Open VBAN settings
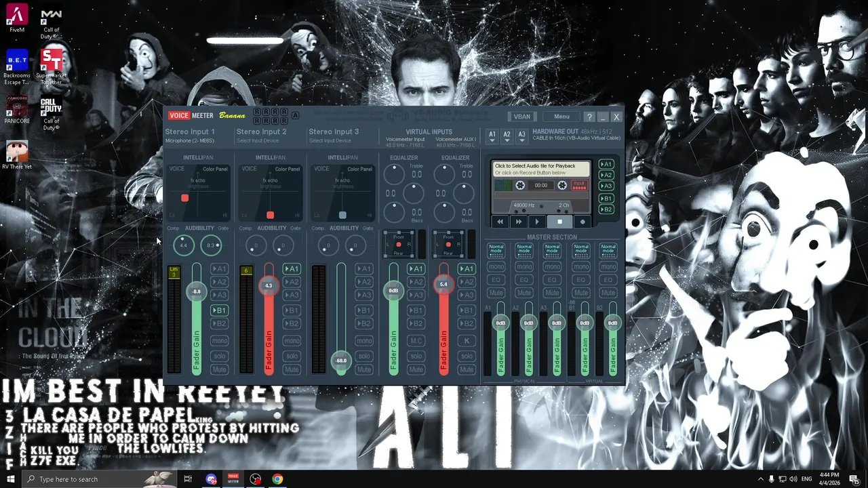Screen dimensions: 868x488 pos(521,117)
